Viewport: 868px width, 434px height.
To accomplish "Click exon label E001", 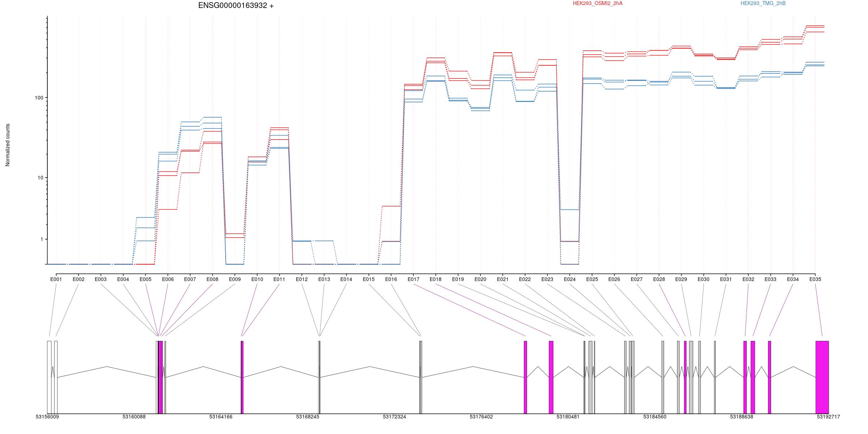I will 56,279.
